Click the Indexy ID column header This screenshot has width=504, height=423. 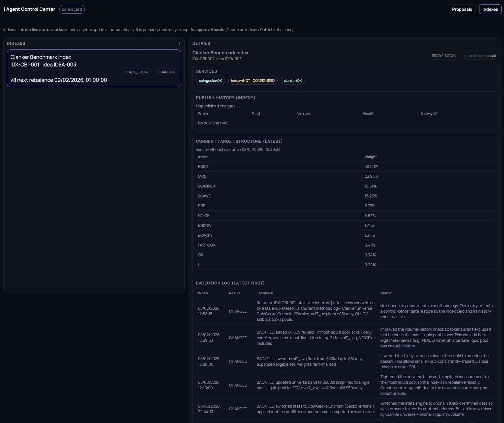click(x=429, y=113)
